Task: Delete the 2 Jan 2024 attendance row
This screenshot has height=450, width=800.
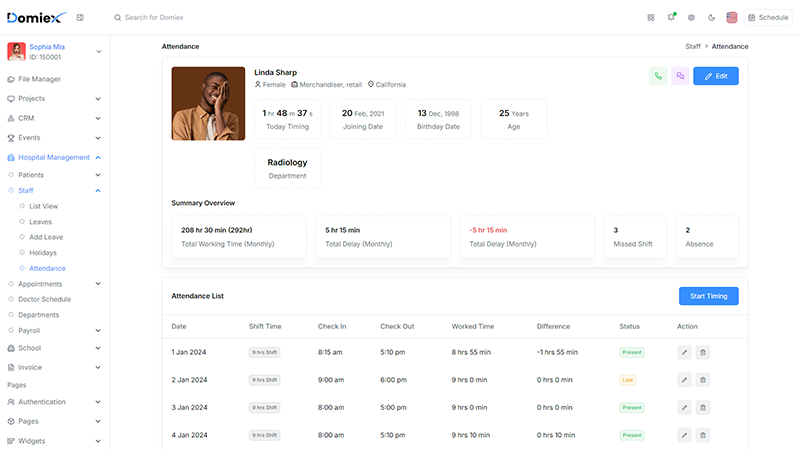Action: [703, 380]
